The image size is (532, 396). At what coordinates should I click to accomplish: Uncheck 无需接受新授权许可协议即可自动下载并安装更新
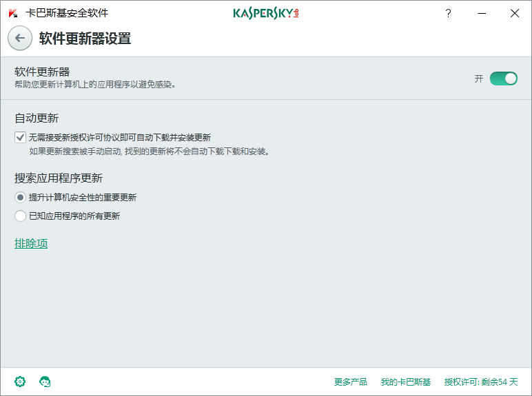(x=20, y=137)
